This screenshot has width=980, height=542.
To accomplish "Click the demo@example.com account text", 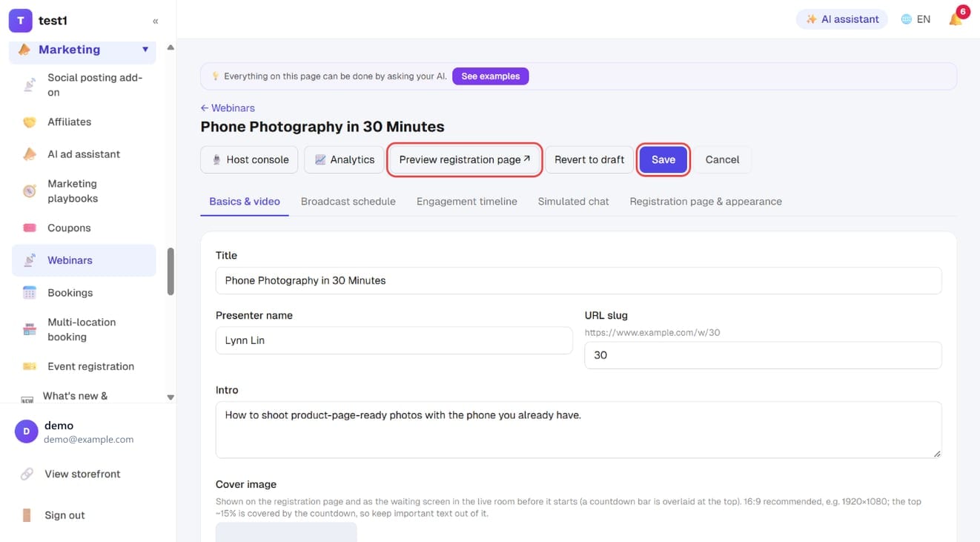I will pos(88,439).
